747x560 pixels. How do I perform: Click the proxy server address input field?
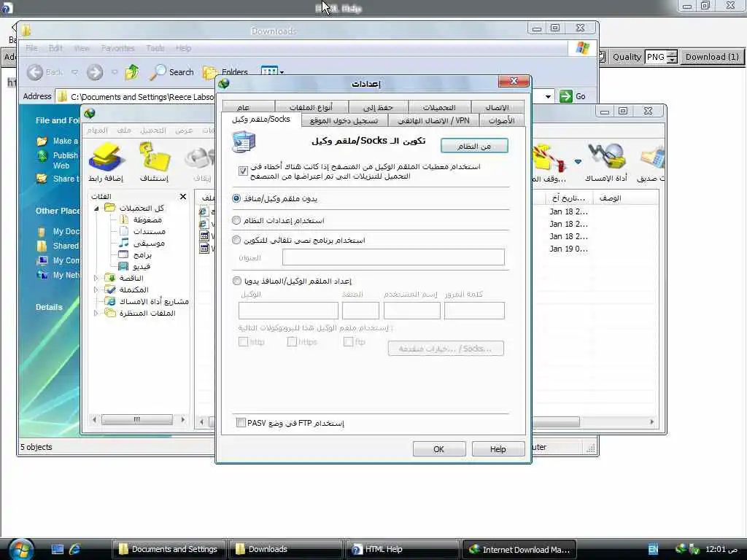(288, 311)
